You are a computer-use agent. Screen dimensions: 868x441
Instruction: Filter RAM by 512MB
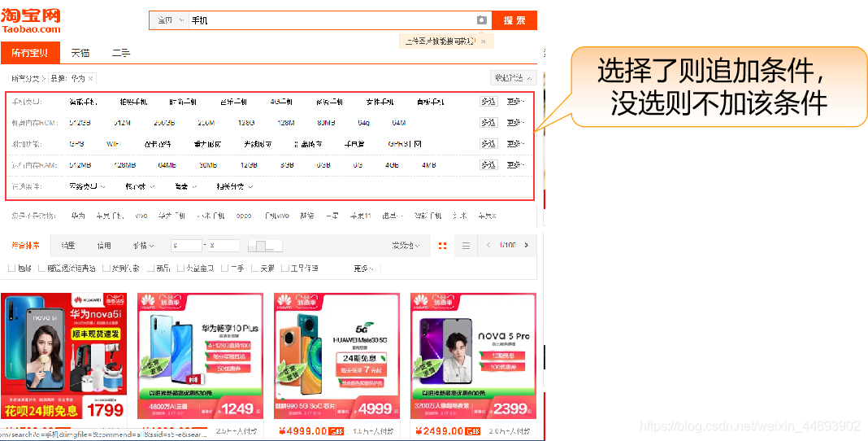pyautogui.click(x=80, y=165)
